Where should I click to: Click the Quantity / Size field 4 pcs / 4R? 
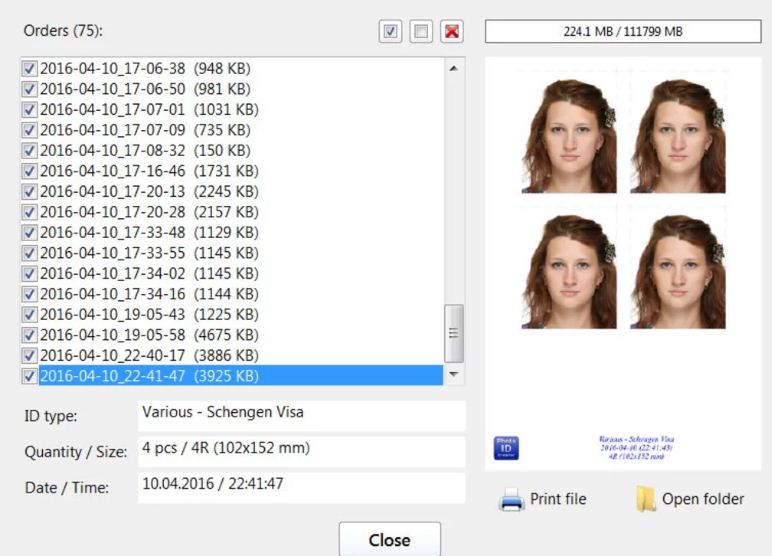tap(302, 452)
